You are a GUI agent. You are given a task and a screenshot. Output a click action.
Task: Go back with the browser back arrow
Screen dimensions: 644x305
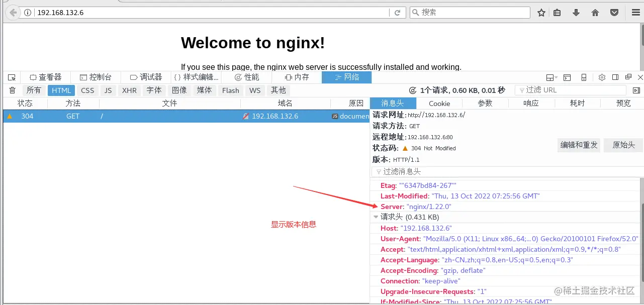[13, 13]
